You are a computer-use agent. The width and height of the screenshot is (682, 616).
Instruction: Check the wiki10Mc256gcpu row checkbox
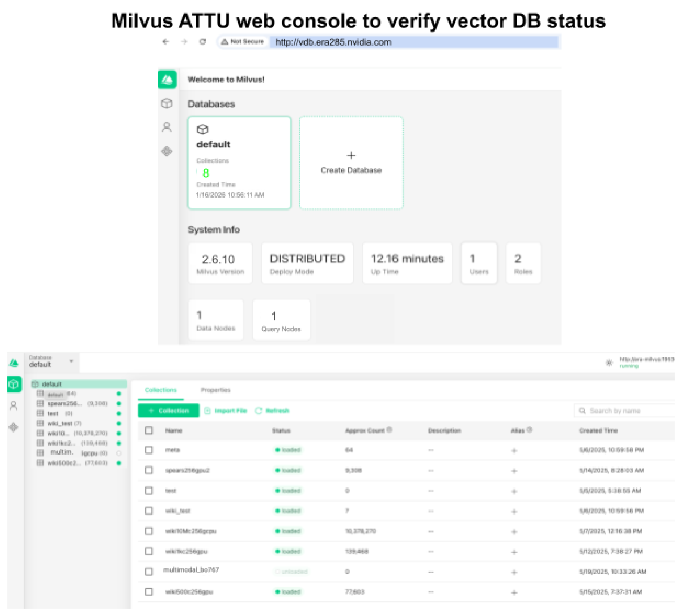click(149, 531)
